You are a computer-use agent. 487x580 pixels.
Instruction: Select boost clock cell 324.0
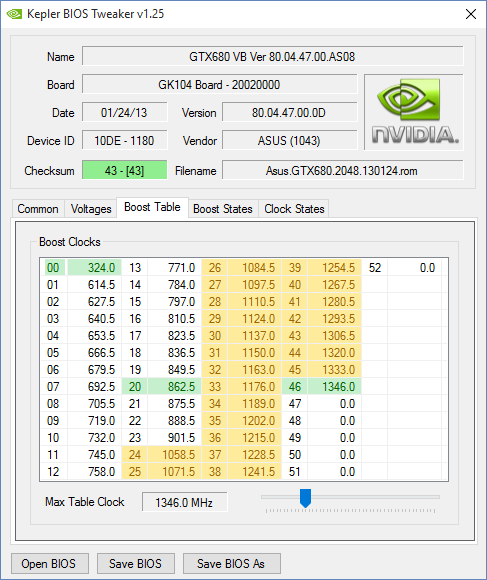coord(94,267)
